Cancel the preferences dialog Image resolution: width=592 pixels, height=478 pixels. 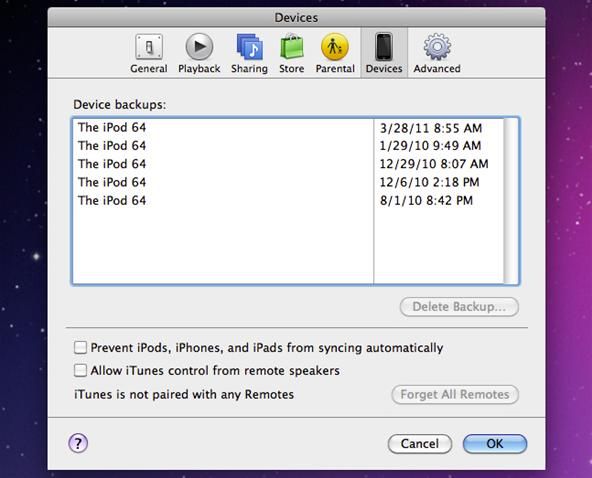click(420, 444)
